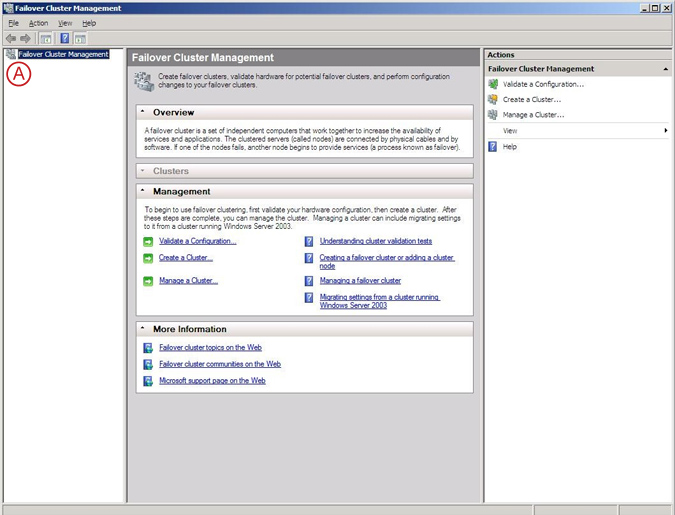Click green arrow icon beside Create a Cluster
Image resolution: width=675 pixels, height=515 pixels.
148,258
